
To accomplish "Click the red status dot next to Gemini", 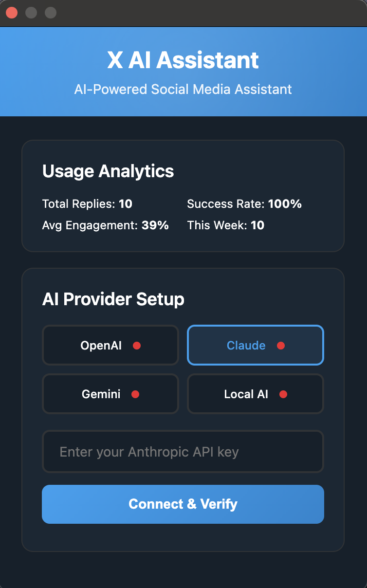I will 136,394.
